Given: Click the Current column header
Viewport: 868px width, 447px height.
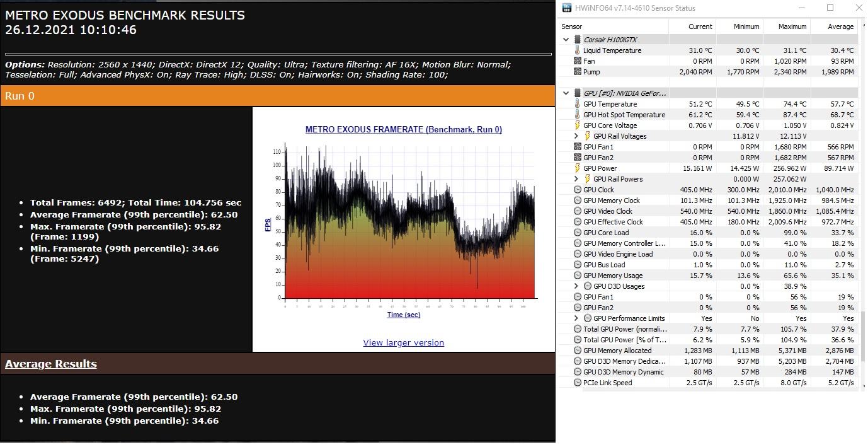Looking at the screenshot, I should [x=692, y=26].
